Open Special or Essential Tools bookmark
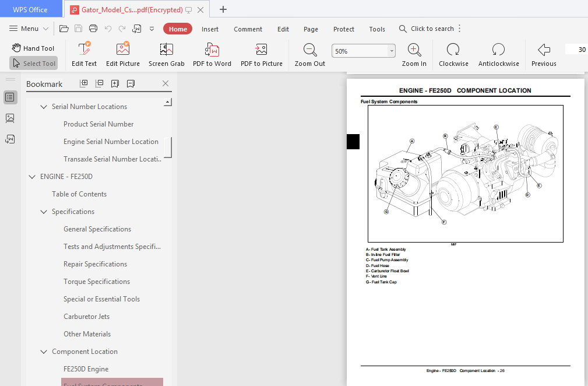This screenshot has height=386, width=588. coord(101,299)
